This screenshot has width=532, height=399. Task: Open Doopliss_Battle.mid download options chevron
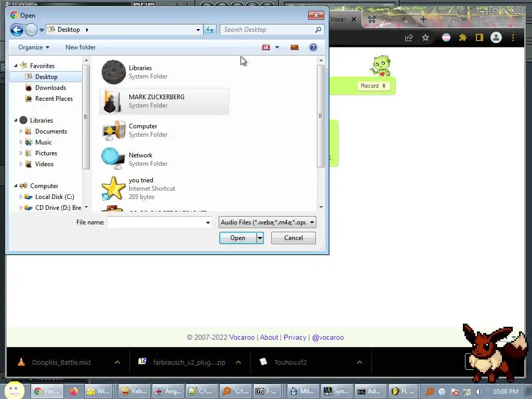pos(117,362)
